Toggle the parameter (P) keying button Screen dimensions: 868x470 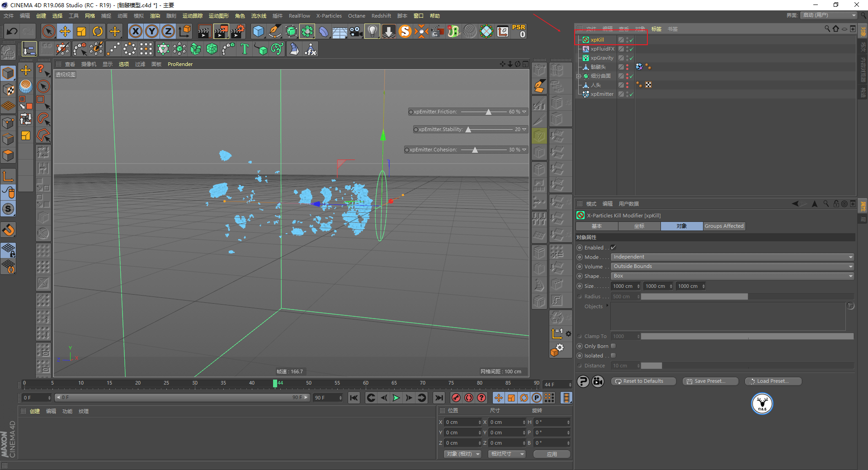pyautogui.click(x=537, y=398)
